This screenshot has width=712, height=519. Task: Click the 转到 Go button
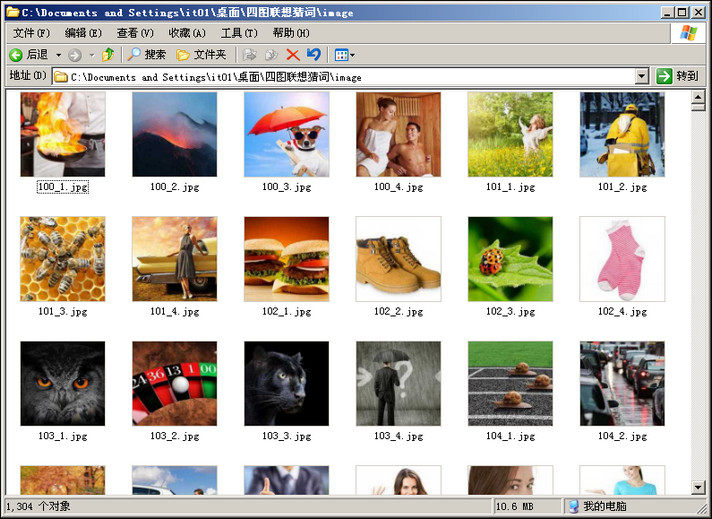678,76
